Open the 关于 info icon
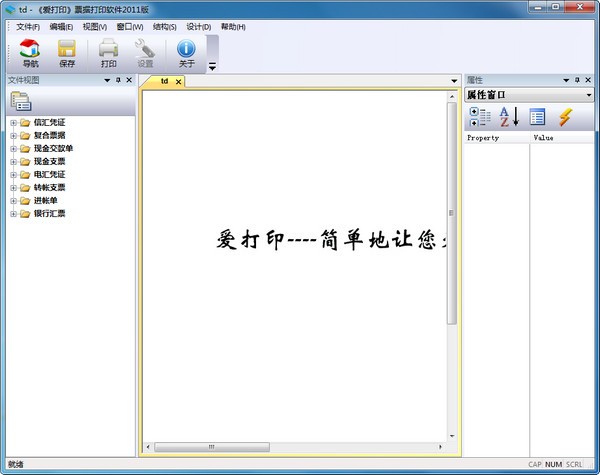The height and width of the screenshot is (475, 600). coord(186,49)
